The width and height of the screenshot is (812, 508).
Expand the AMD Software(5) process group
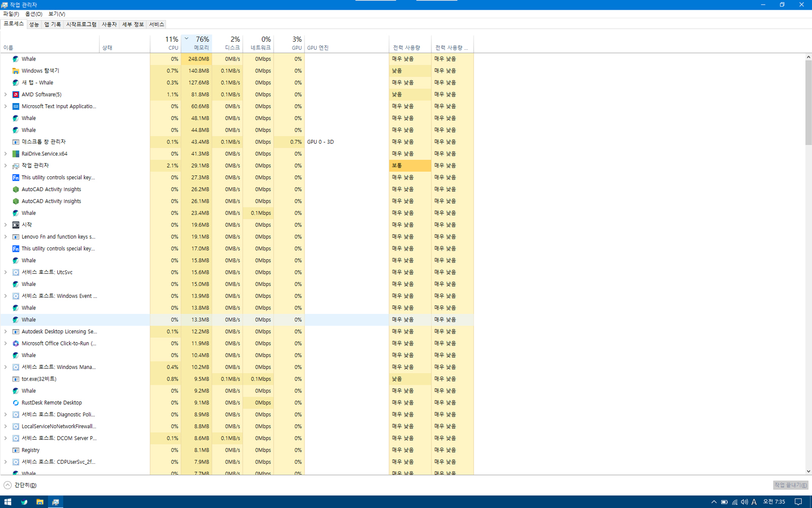pos(6,94)
